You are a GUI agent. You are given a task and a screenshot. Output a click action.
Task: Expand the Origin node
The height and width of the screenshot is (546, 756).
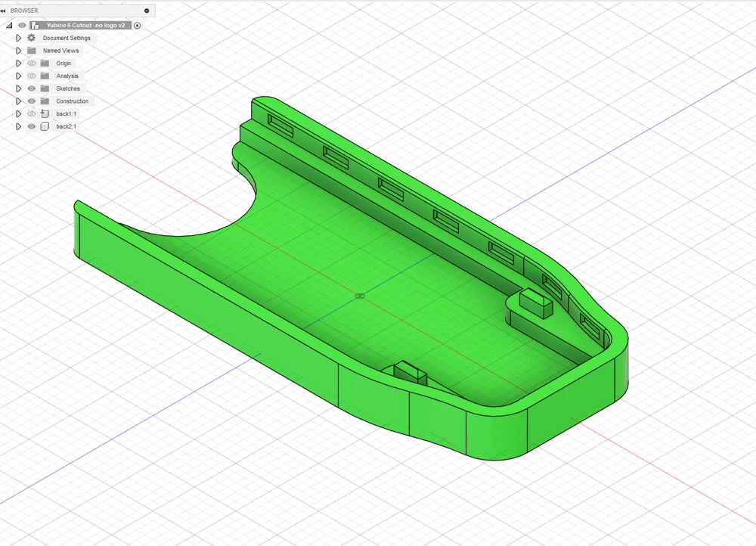click(18, 64)
